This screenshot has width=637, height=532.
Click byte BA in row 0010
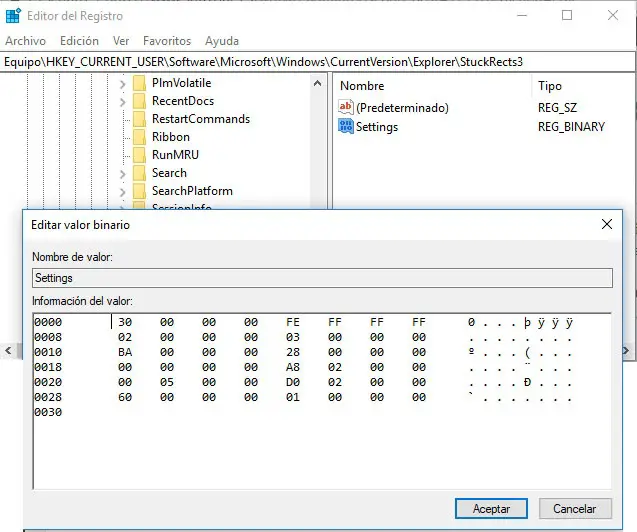click(125, 352)
